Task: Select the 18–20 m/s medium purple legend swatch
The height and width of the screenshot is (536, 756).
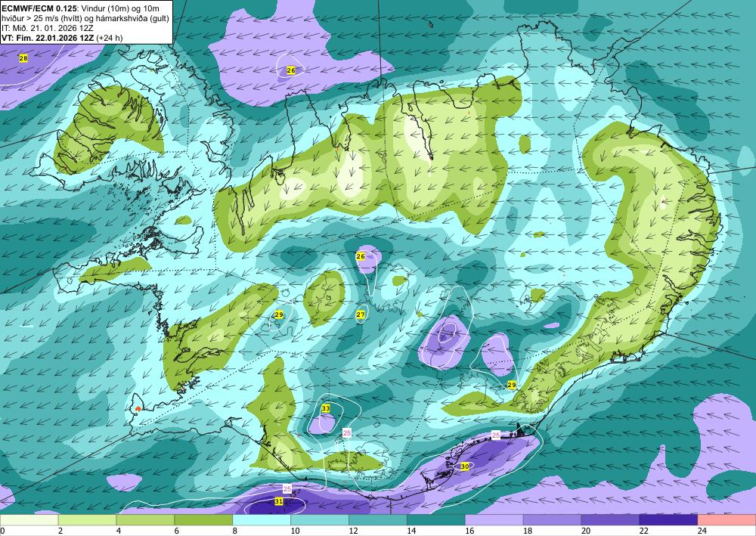Action: pos(552,520)
